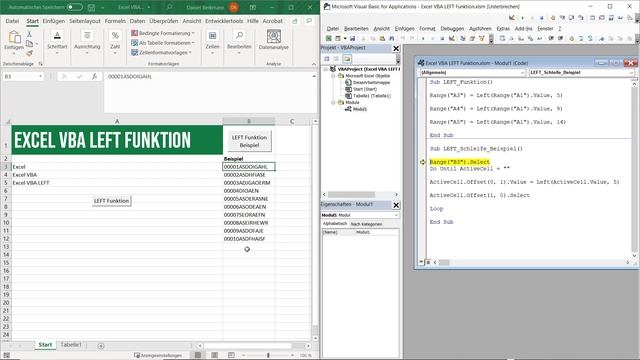Open the Share icon in Excel ribbon
The image size is (640, 360).
click(295, 21)
